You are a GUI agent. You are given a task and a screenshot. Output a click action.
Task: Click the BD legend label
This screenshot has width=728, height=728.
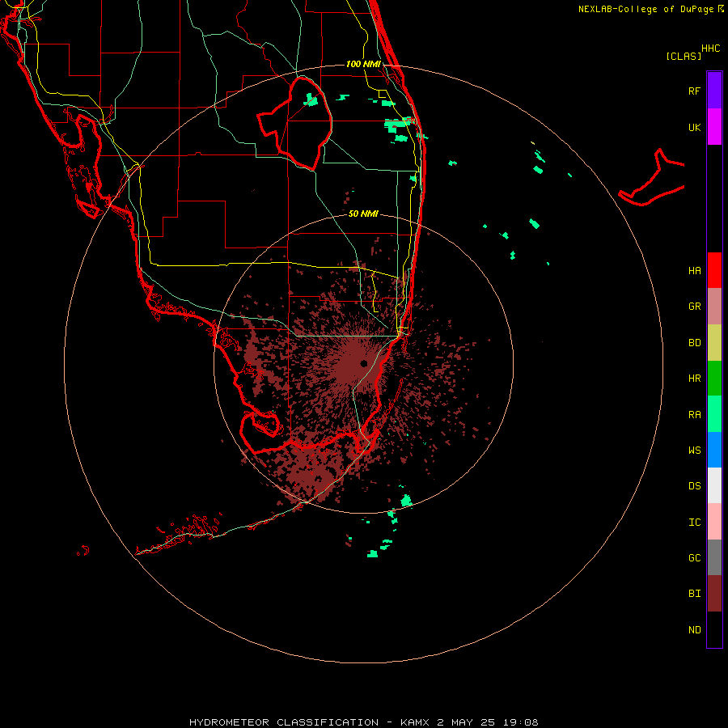coord(694,343)
